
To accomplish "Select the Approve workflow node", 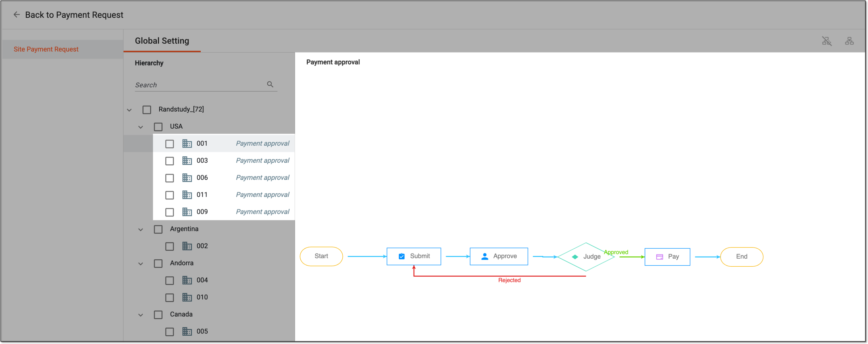I will coord(499,256).
